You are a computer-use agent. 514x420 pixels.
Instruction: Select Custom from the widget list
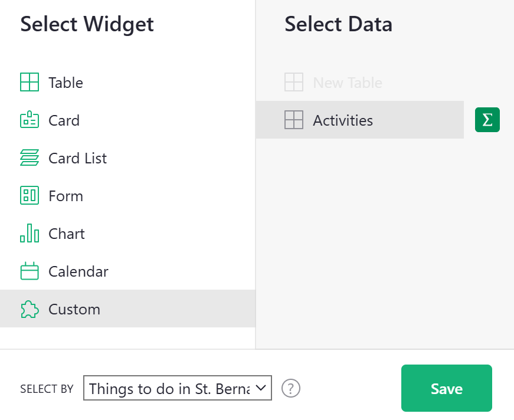(74, 309)
